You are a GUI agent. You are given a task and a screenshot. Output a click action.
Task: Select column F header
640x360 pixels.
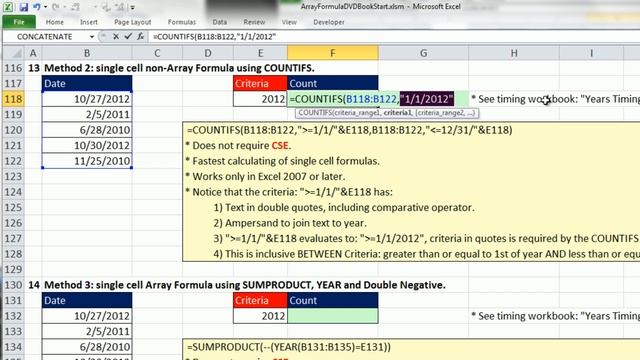coord(333,53)
